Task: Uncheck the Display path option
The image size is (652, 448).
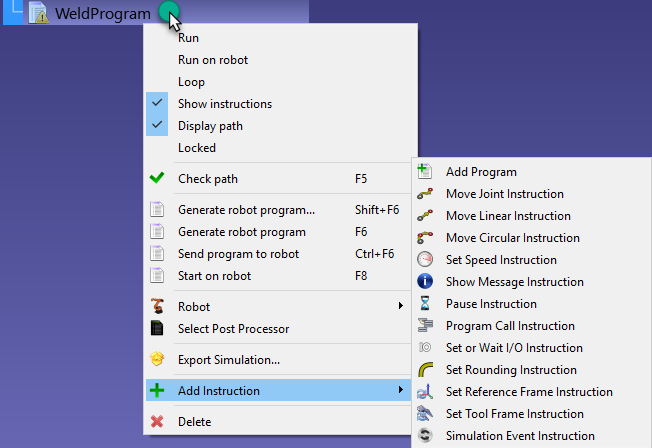Action: click(210, 126)
